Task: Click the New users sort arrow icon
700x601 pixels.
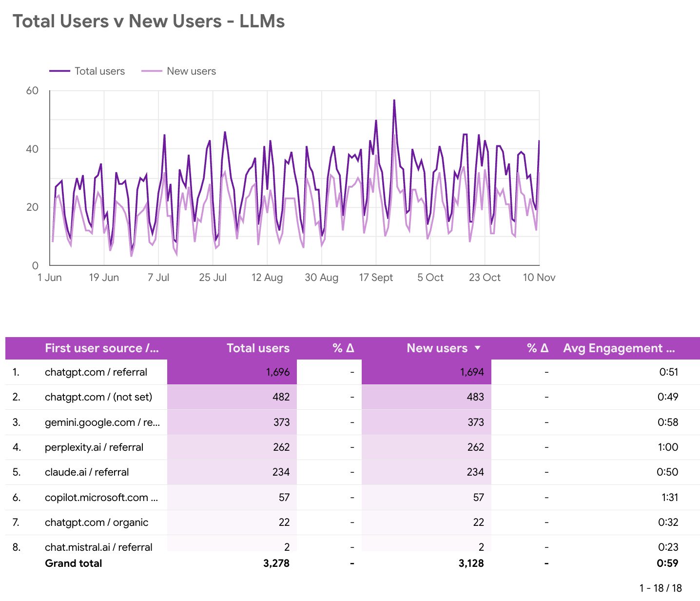Action: pyautogui.click(x=478, y=348)
